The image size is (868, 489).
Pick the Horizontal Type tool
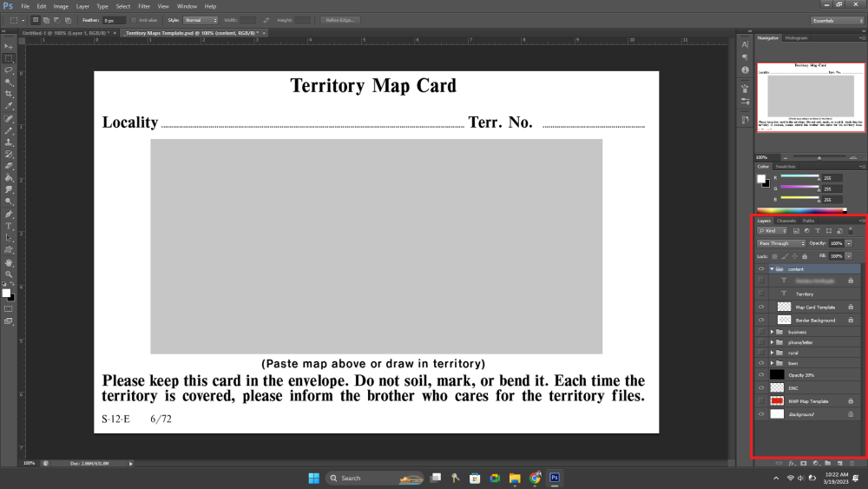9,225
